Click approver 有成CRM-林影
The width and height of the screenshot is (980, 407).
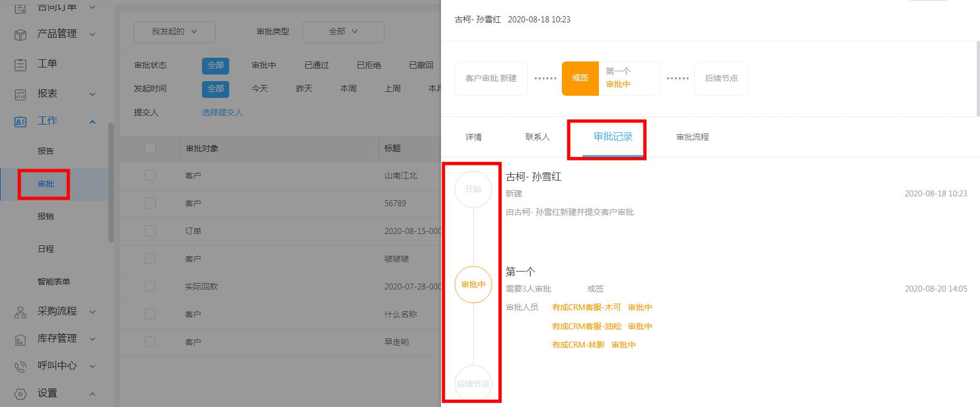(578, 345)
